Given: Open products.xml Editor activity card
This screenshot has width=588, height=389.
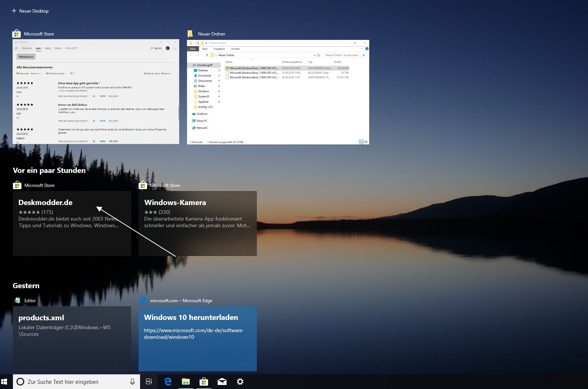Looking at the screenshot, I should [72, 338].
